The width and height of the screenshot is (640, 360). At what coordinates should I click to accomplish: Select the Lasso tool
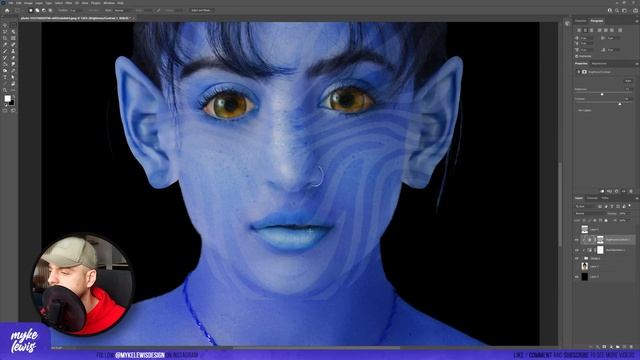tap(5, 31)
